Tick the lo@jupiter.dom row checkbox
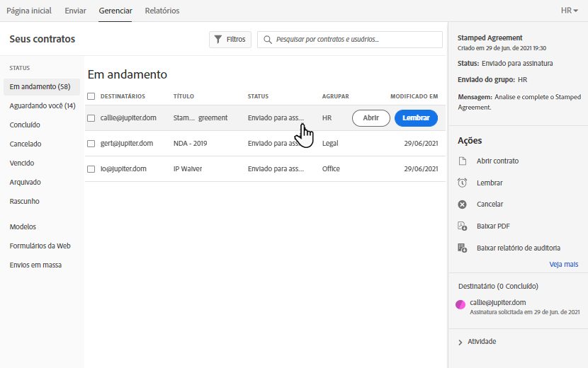 click(91, 169)
